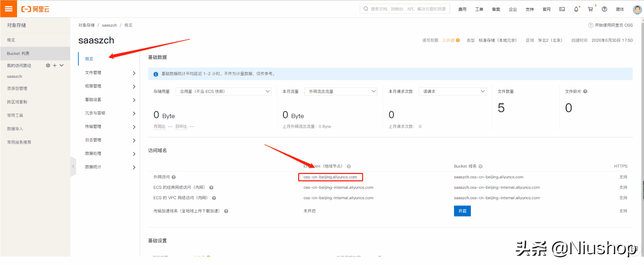The width and height of the screenshot is (644, 265).
Task: Select the saaszch.oss-cn-beijing.aliyuncs.com bucket domain
Action: coord(488,177)
